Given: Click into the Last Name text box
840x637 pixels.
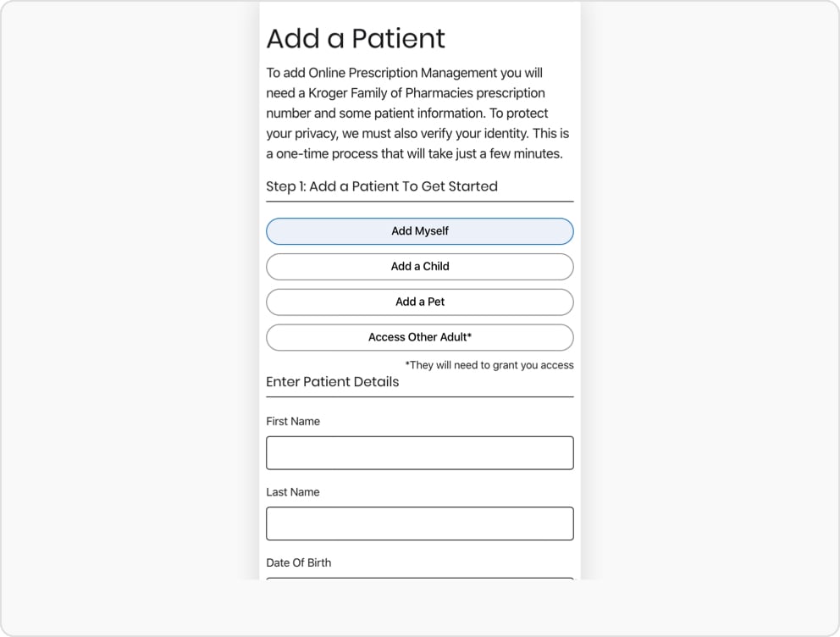Looking at the screenshot, I should pos(419,523).
